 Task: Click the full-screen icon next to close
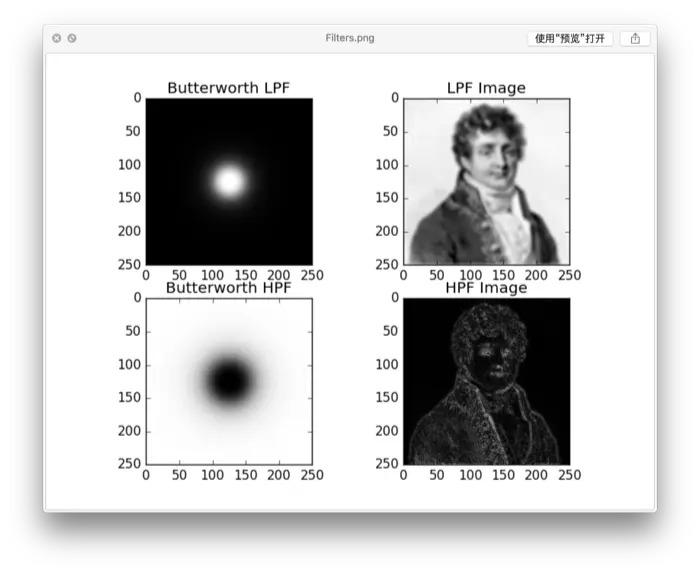pos(72,38)
